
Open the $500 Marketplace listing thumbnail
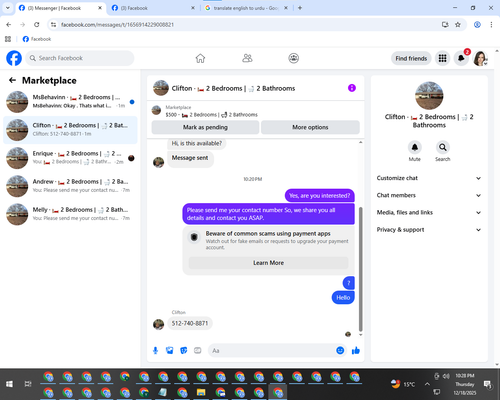coord(156,110)
